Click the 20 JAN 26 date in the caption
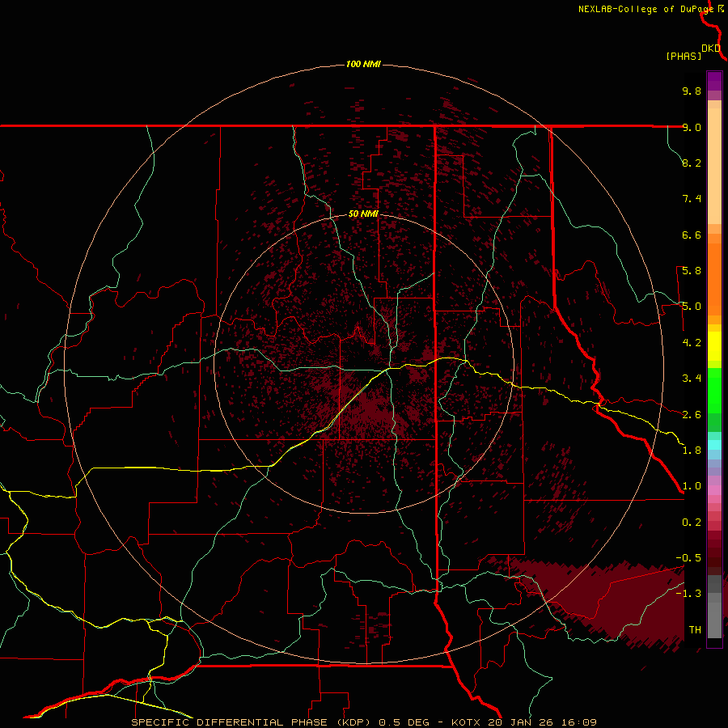 click(x=523, y=722)
